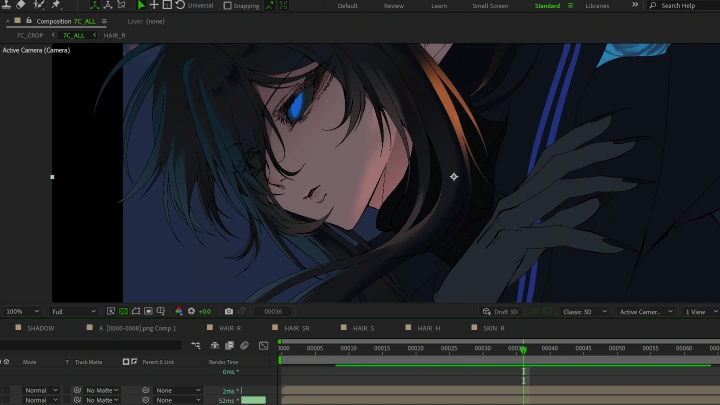Viewport: 720px width, 405px height.
Task: Close the Composition 7C_ALL panel tab
Action: click(x=7, y=21)
